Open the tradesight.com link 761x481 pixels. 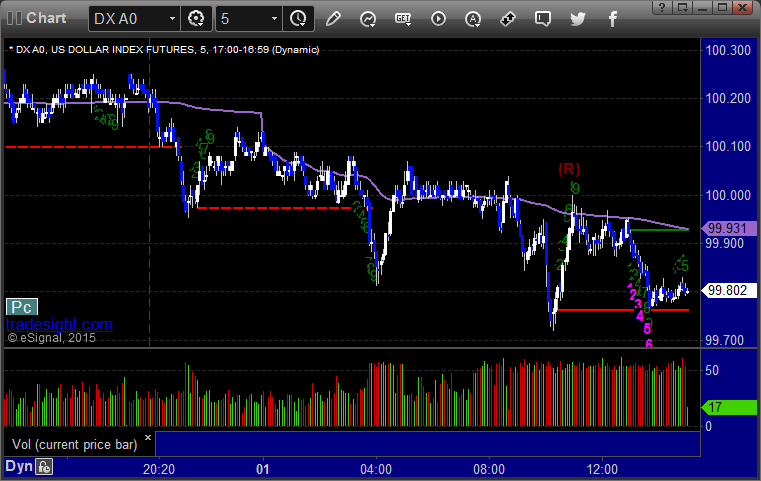(59, 324)
